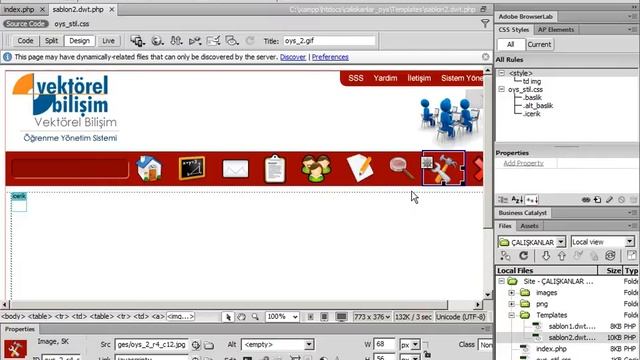
Task: Toggle Live view
Action: 108,41
